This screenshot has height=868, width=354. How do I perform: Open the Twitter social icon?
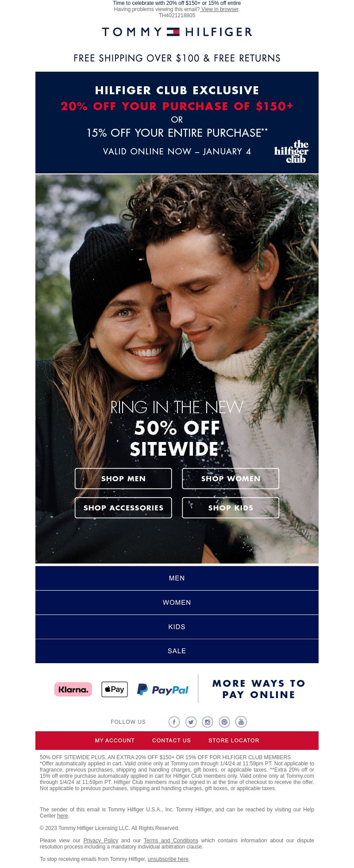[x=191, y=722]
